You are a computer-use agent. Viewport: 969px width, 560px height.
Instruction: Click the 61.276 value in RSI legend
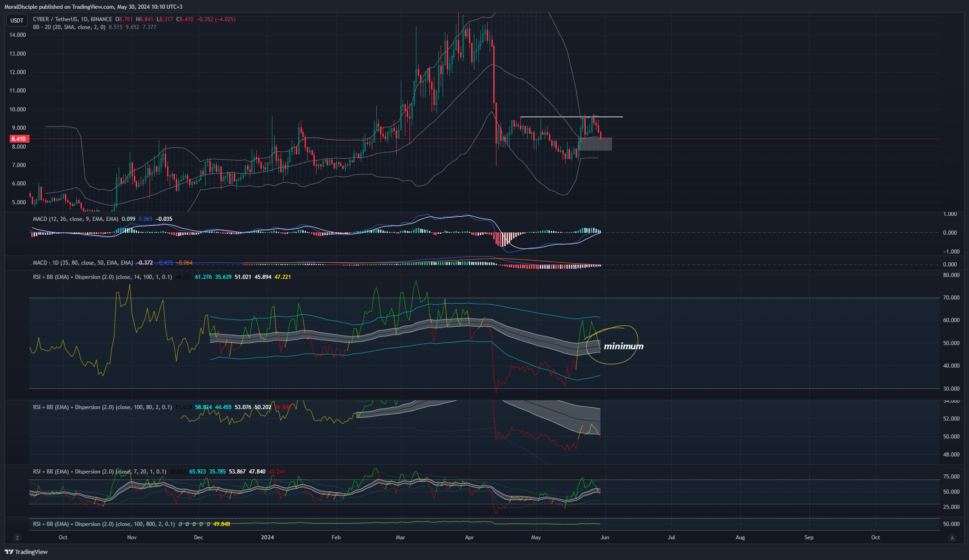(x=203, y=277)
